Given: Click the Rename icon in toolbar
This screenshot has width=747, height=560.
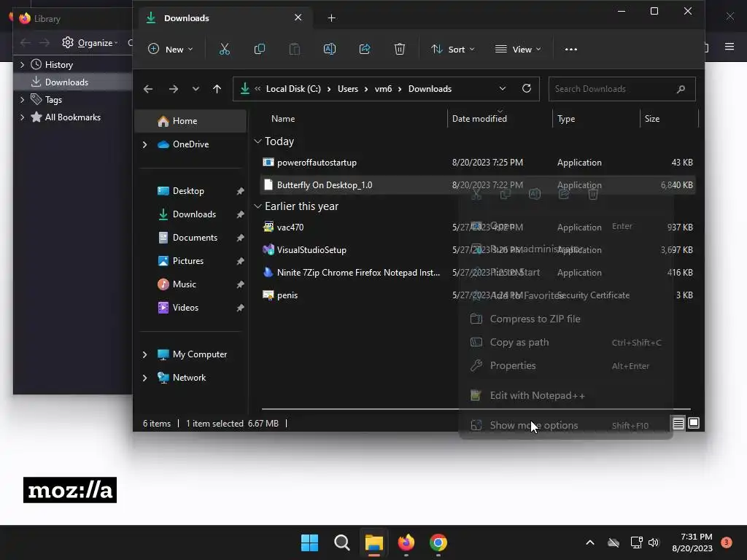Looking at the screenshot, I should coord(330,49).
